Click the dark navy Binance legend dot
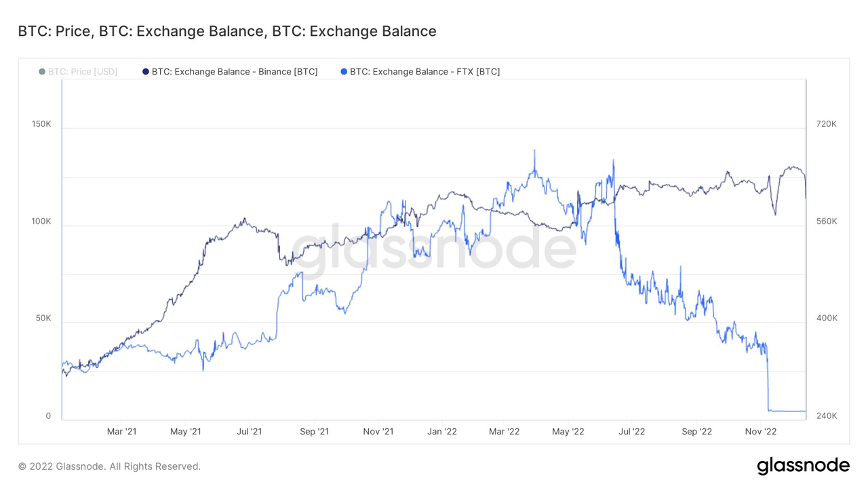The image size is (868, 488). coord(146,72)
